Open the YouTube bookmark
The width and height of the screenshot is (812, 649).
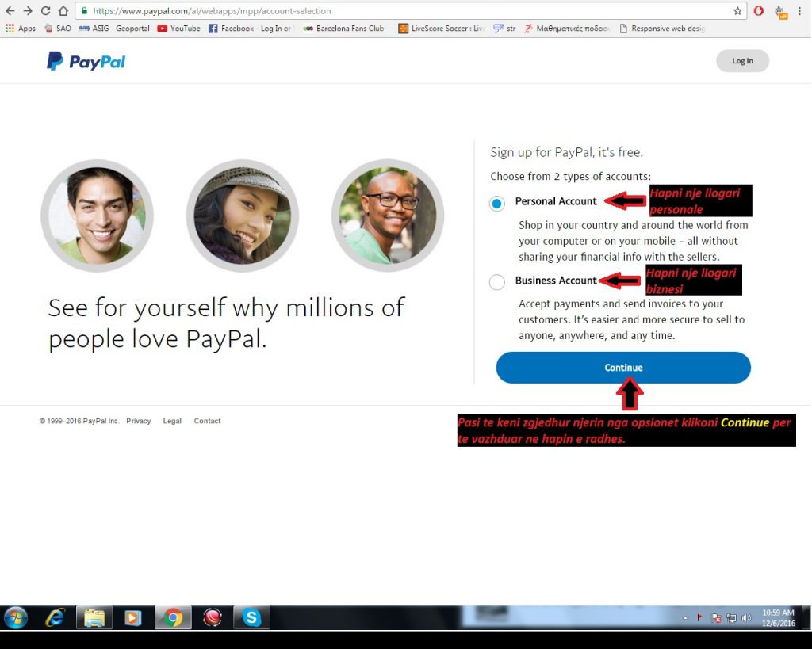click(179, 29)
